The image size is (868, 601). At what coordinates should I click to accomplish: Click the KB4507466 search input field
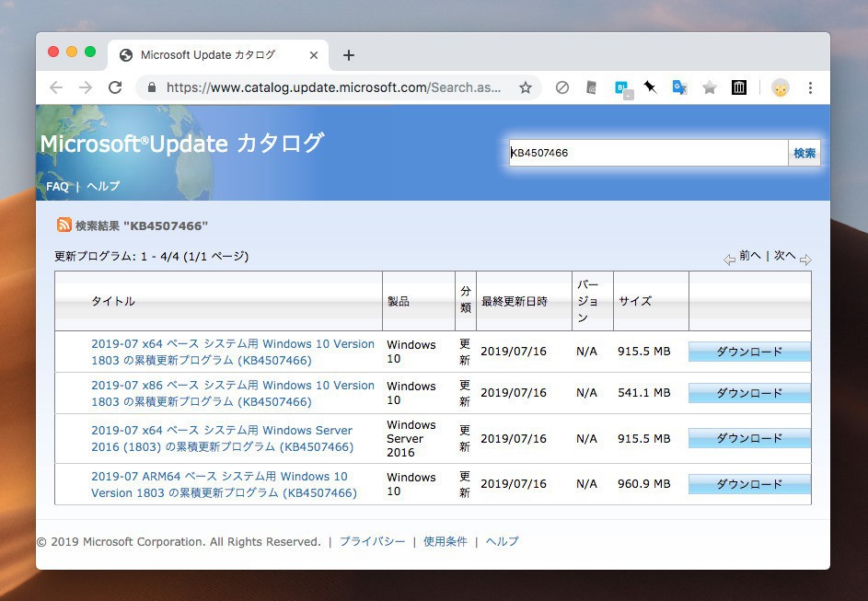(648, 153)
